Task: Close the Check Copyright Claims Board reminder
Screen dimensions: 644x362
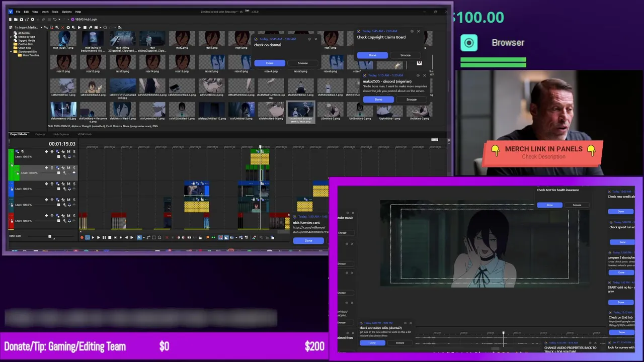Action: coord(418,31)
